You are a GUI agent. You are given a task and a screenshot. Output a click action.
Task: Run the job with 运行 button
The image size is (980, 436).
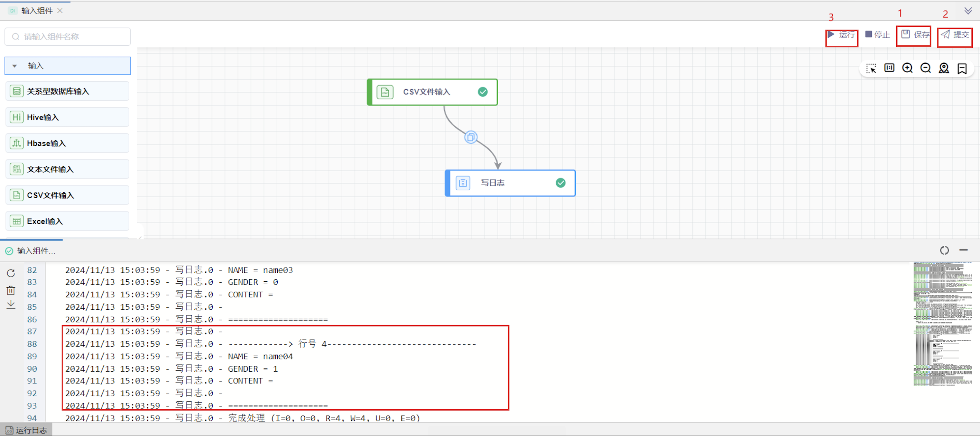tap(842, 35)
